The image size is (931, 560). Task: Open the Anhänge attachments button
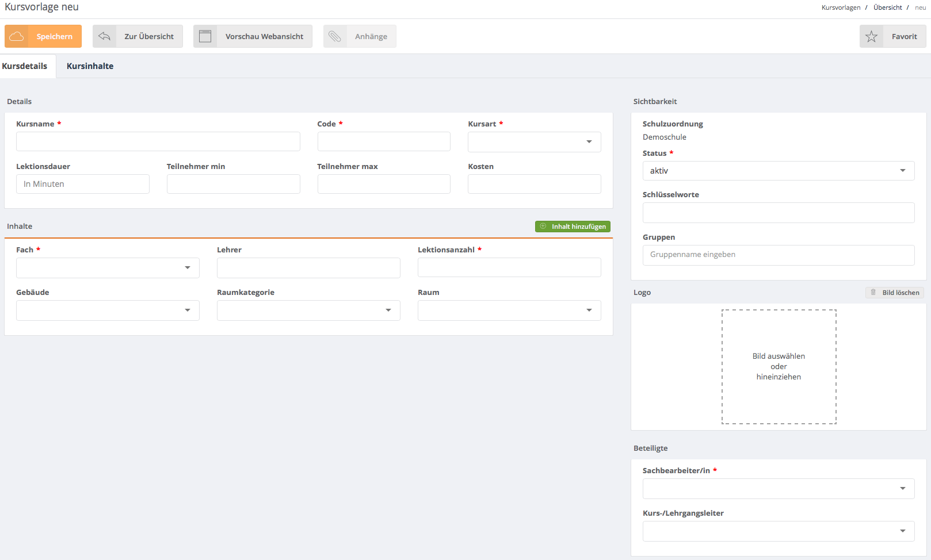click(x=360, y=36)
